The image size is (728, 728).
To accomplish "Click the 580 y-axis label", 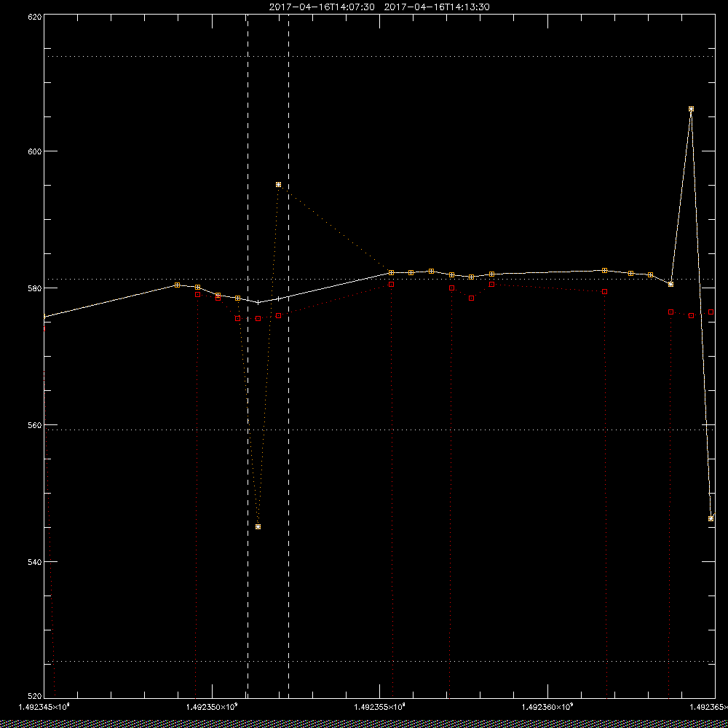I will click(x=35, y=288).
